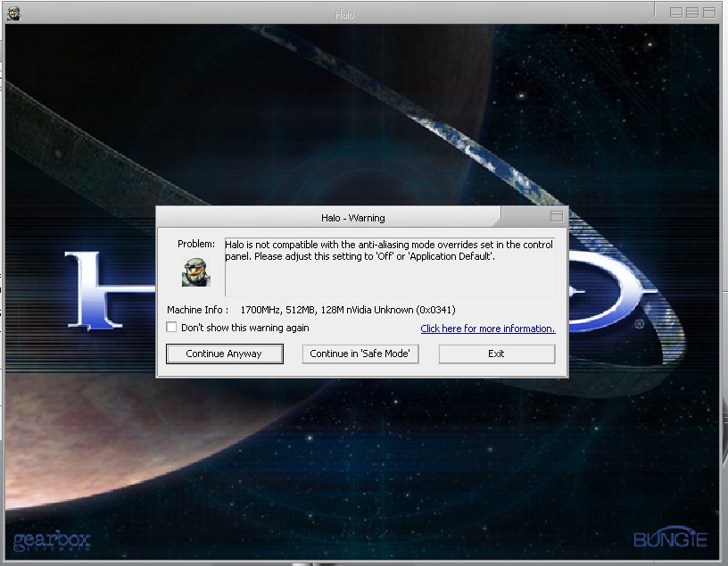Click Master Chief icon in warning dialog
Image resolution: width=728 pixels, height=566 pixels.
point(196,272)
